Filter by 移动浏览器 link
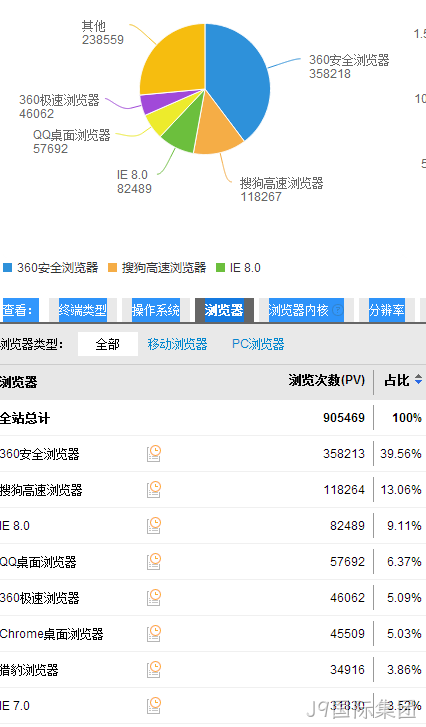Image resolution: width=426 pixels, height=727 pixels. tap(177, 344)
